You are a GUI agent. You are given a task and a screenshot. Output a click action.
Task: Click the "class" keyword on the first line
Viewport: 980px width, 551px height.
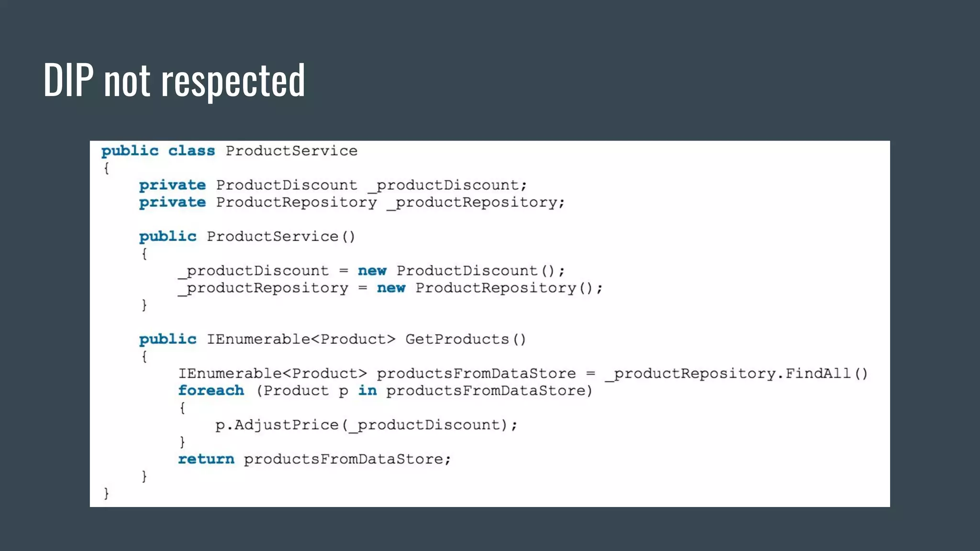[x=191, y=151]
